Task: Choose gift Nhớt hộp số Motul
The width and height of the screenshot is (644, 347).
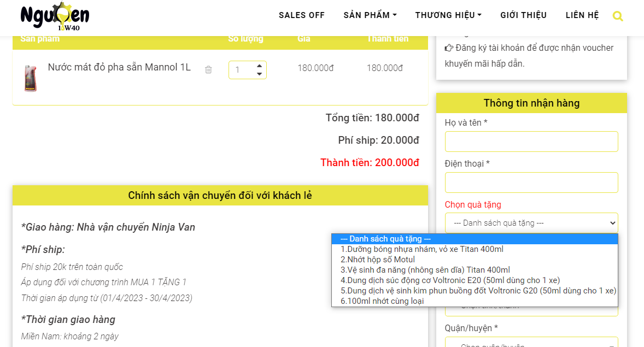Action: [475, 260]
